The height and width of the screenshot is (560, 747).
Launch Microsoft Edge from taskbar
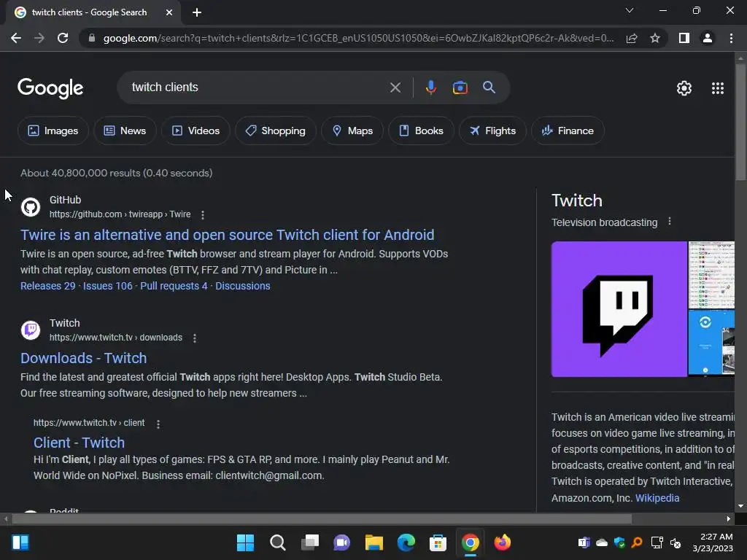point(406,542)
